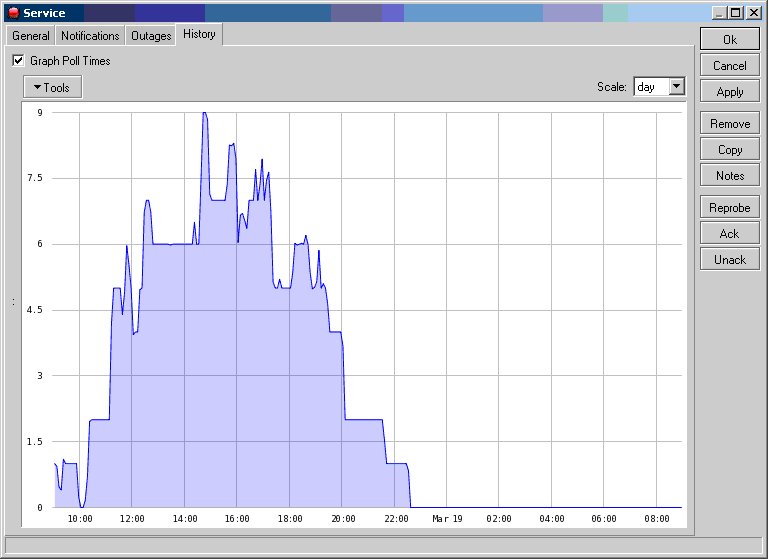
Task: Toggle the Graph Poll Times checkbox
Action: click(x=18, y=61)
